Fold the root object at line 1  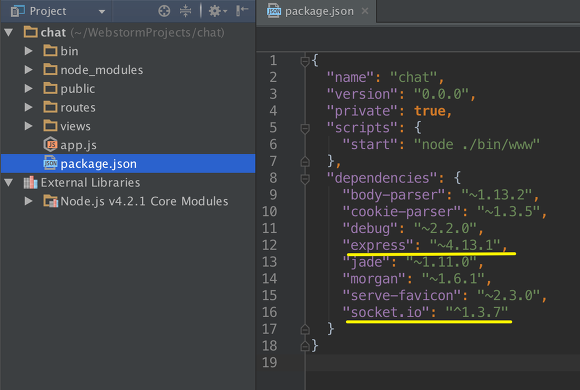click(x=305, y=61)
